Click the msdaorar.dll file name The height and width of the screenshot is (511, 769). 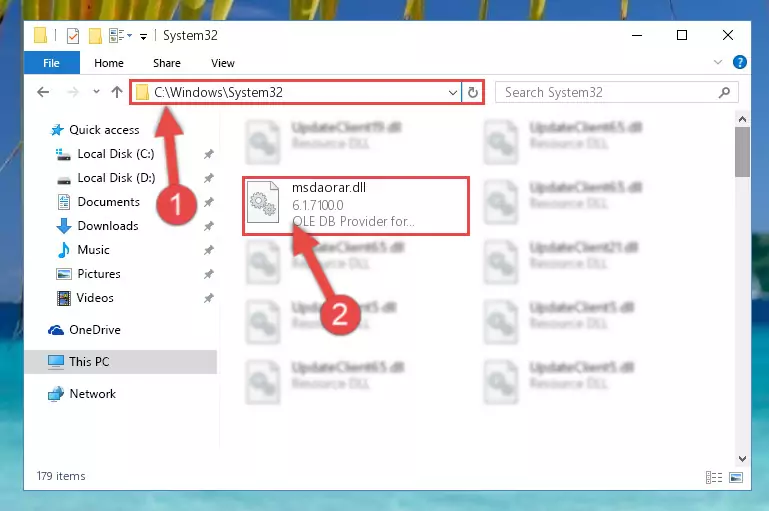coord(329,187)
